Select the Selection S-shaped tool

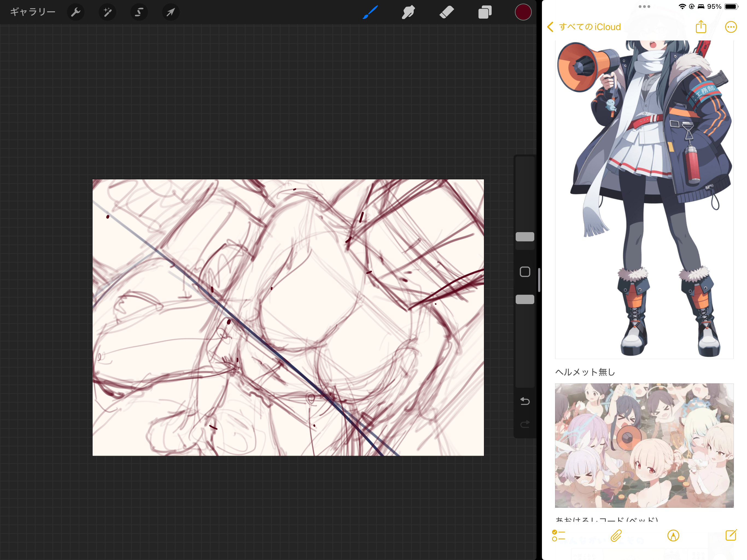[139, 13]
